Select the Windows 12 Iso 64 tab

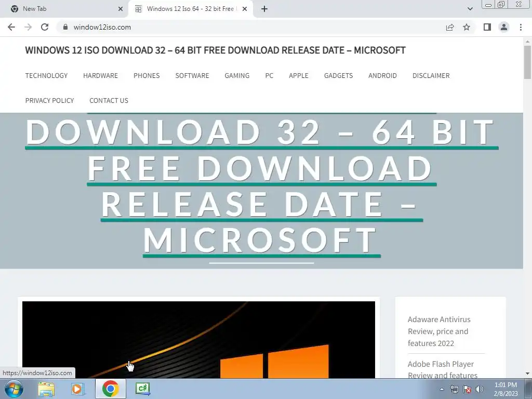191,9
